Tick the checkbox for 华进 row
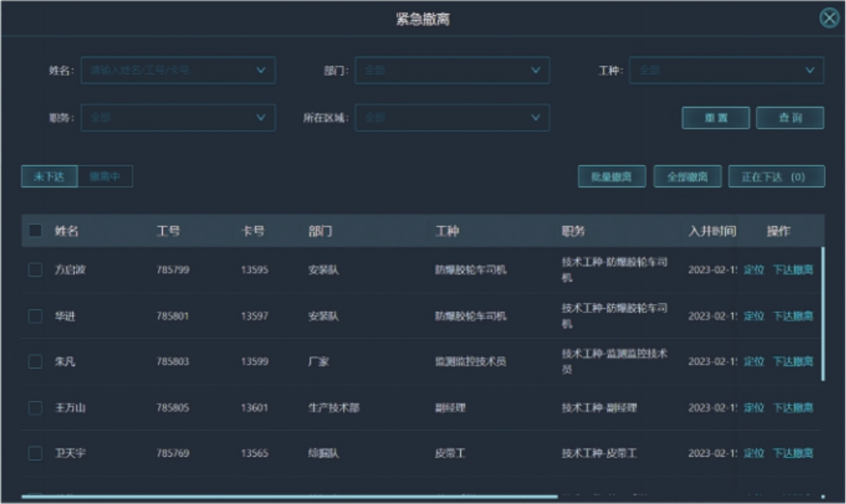 coord(35,316)
